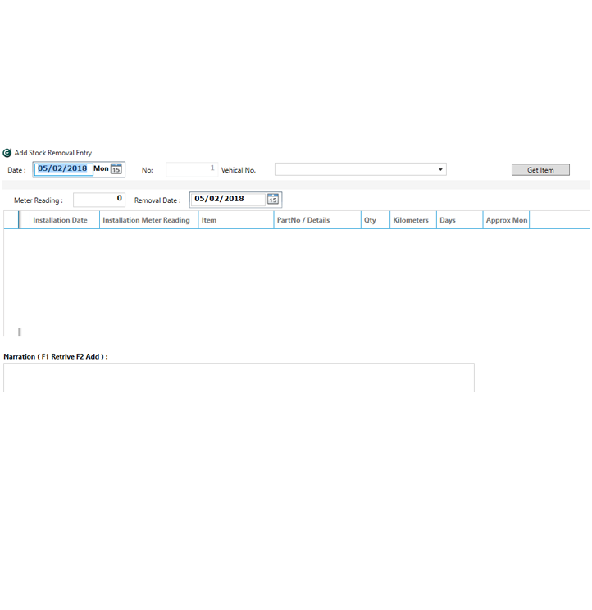
Task: Click the Add Stock Removal Entry icon
Action: point(7,153)
